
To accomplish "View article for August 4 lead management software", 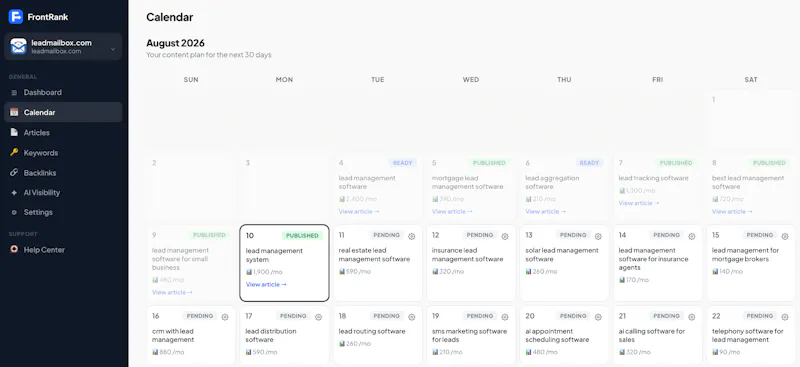I will click(x=359, y=211).
